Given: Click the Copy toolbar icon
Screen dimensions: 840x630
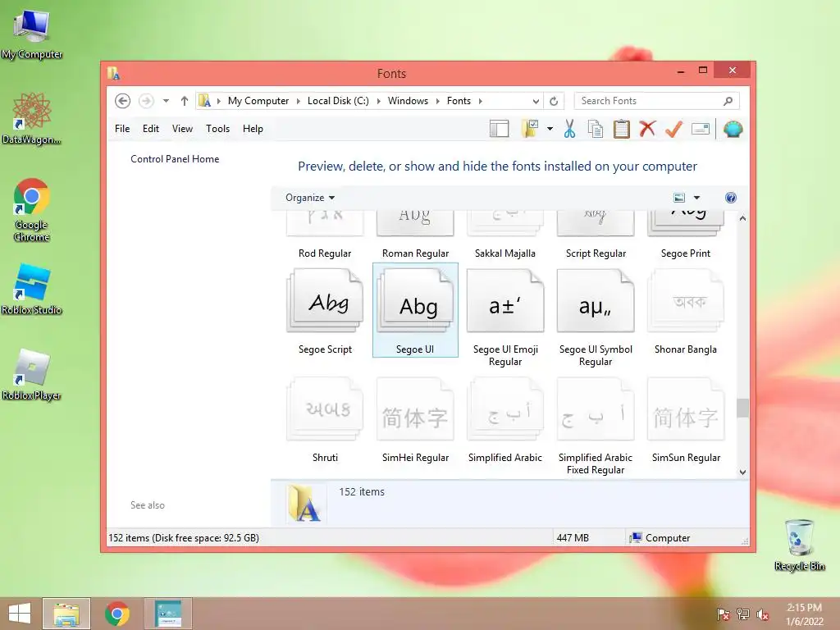Looking at the screenshot, I should coord(596,129).
